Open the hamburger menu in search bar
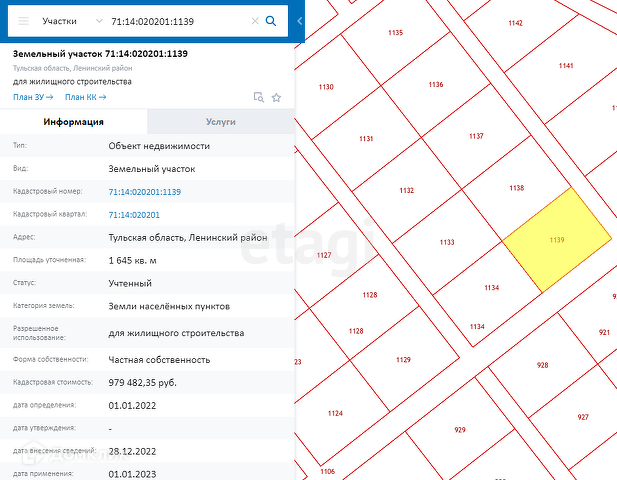Viewport: 617px width, 480px height. (24, 21)
